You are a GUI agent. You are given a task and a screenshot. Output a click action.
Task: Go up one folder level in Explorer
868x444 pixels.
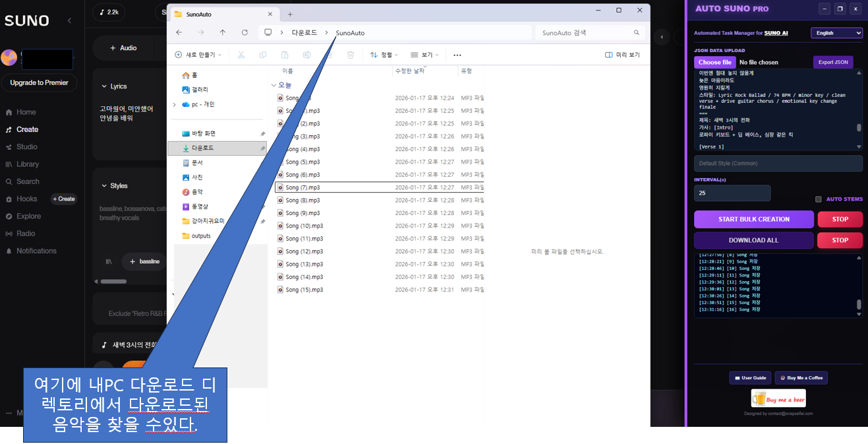tap(223, 32)
